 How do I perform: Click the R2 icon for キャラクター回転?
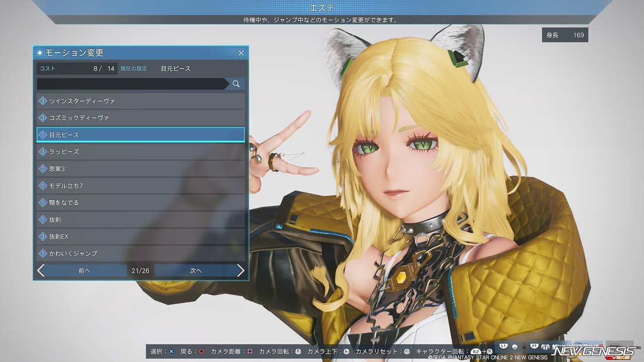coord(476,352)
